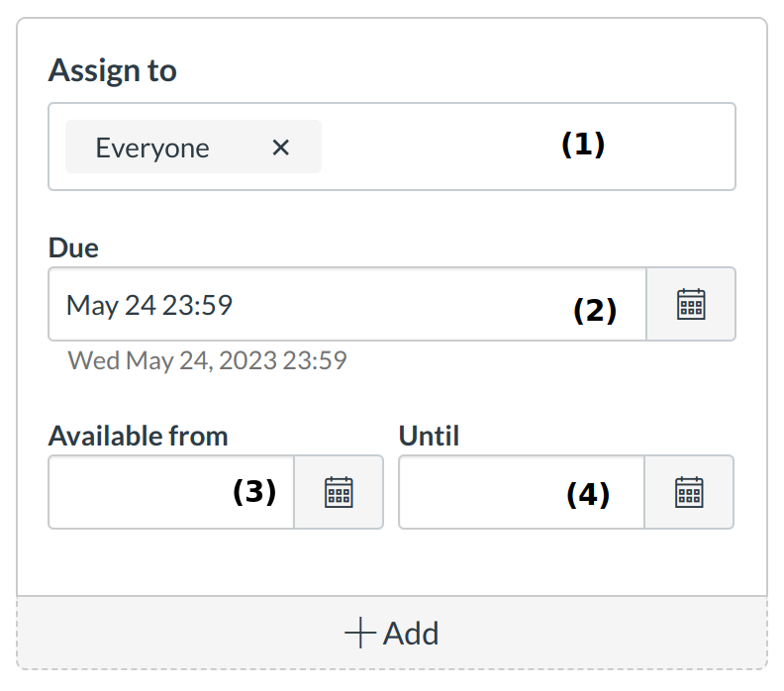Select the Everyone token text

[x=152, y=148]
